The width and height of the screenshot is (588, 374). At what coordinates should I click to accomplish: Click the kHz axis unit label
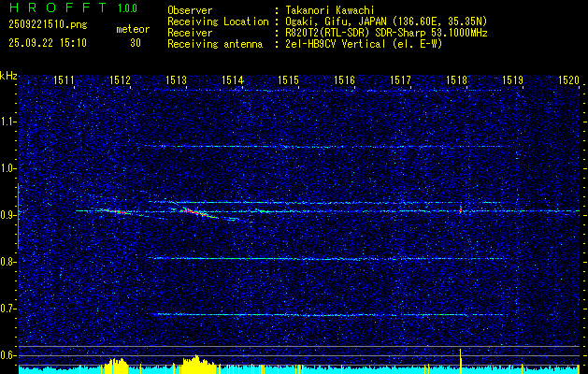point(8,76)
